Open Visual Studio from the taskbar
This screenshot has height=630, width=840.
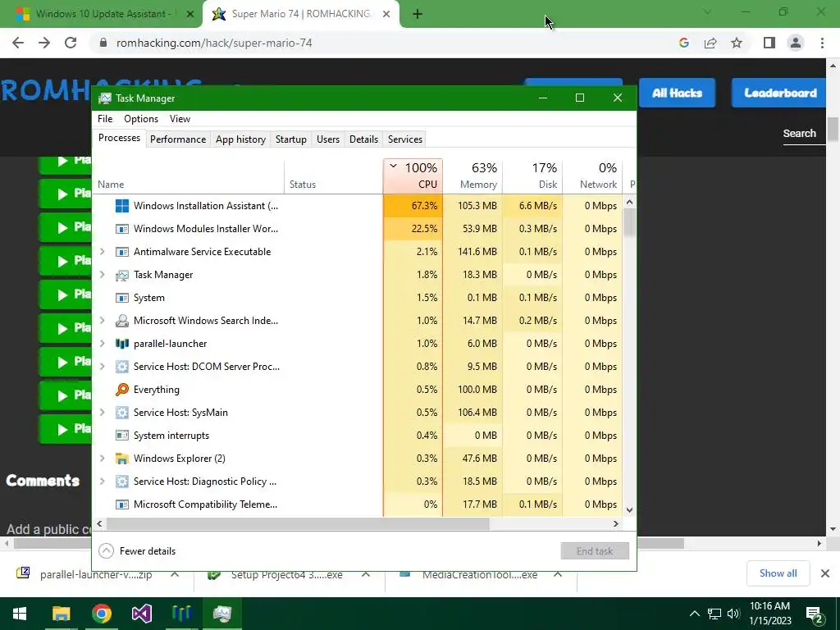coord(141,614)
